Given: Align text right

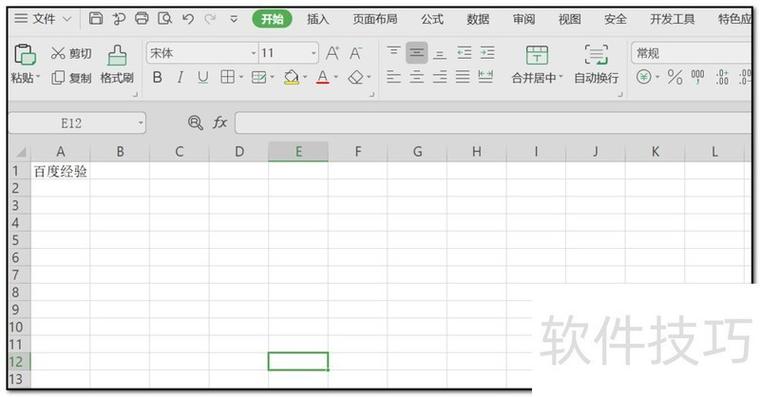Looking at the screenshot, I should point(440,77).
